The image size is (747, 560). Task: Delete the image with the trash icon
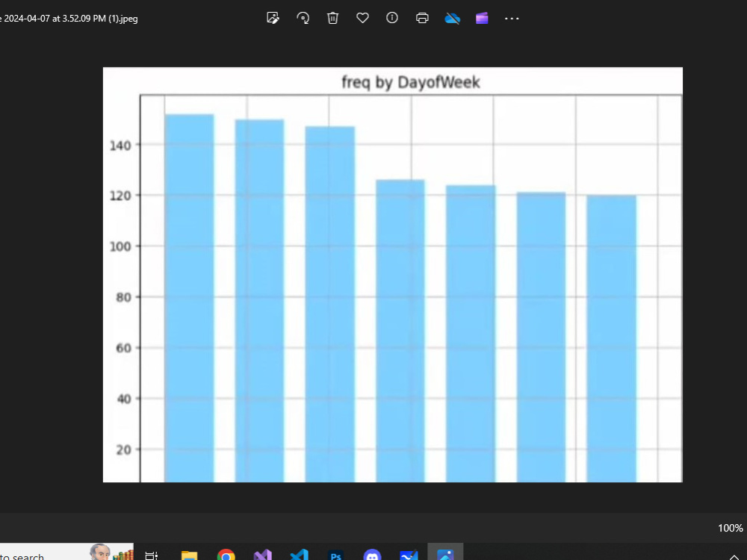coord(332,18)
